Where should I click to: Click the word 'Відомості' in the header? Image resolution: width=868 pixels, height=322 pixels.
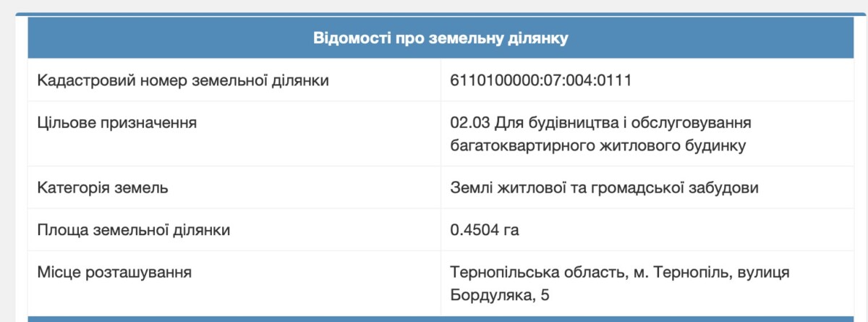coord(344,39)
